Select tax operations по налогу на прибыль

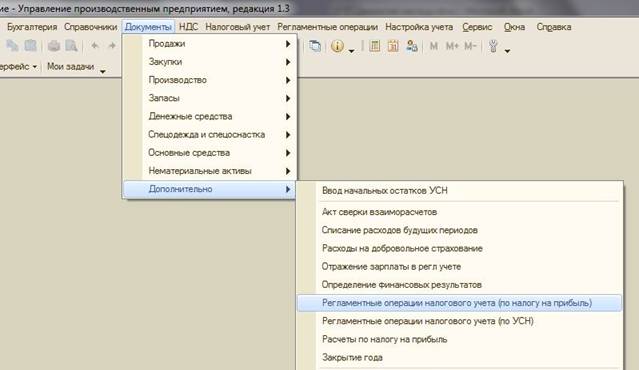[x=460, y=303]
